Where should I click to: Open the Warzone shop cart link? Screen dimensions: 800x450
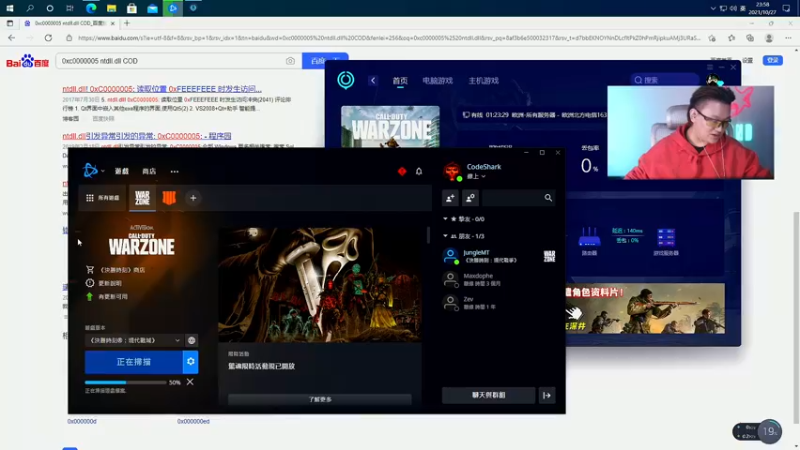coord(115,270)
